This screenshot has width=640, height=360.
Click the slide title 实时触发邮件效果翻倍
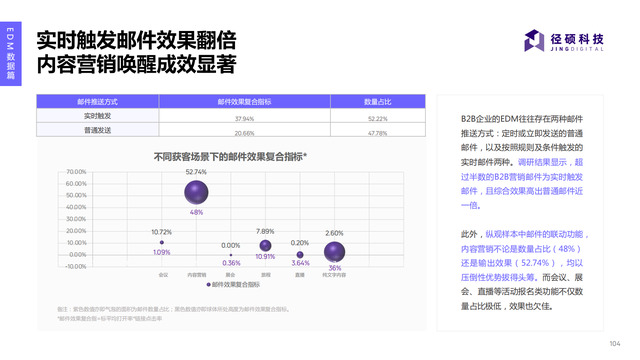[x=137, y=40]
